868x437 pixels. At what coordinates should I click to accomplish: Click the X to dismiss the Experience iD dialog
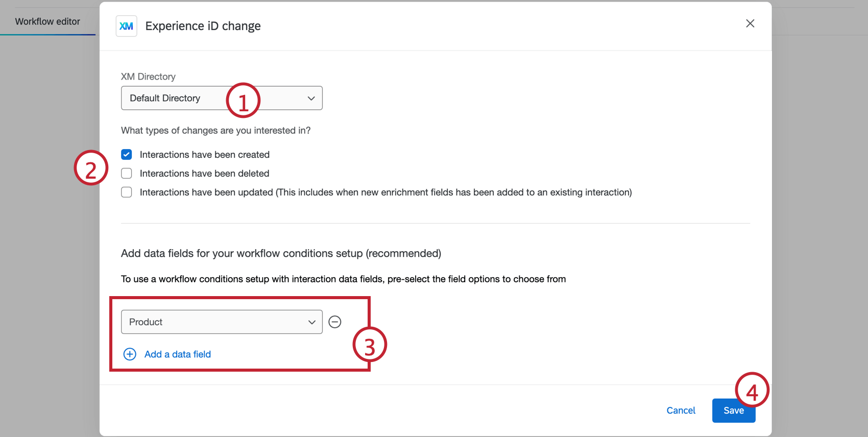tap(750, 23)
